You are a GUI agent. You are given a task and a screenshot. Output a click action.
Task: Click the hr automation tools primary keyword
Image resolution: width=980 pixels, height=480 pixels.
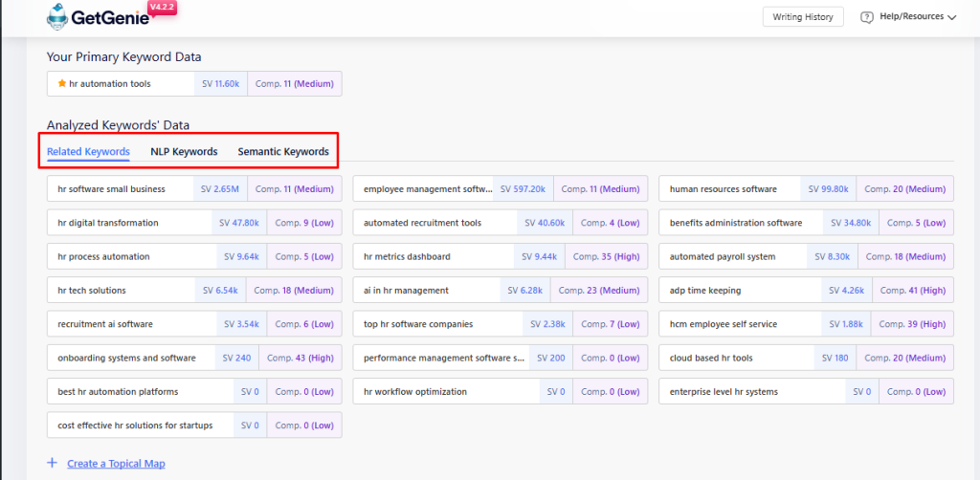pyautogui.click(x=110, y=84)
